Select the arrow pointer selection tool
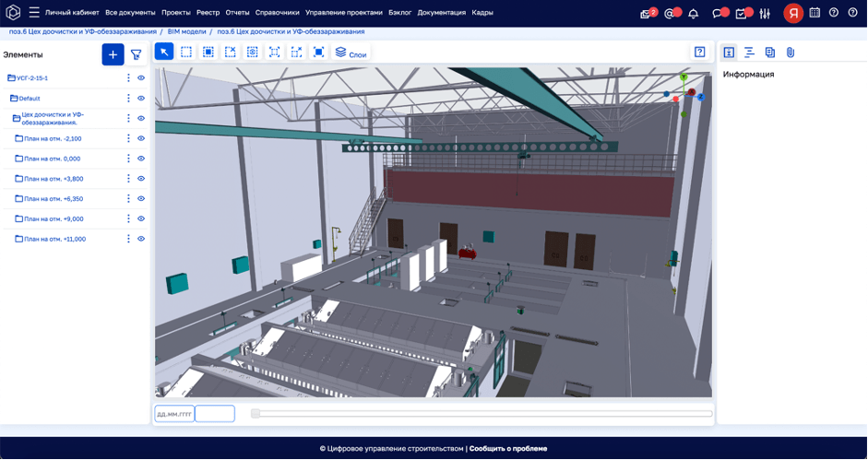Image resolution: width=868 pixels, height=460 pixels. point(163,53)
